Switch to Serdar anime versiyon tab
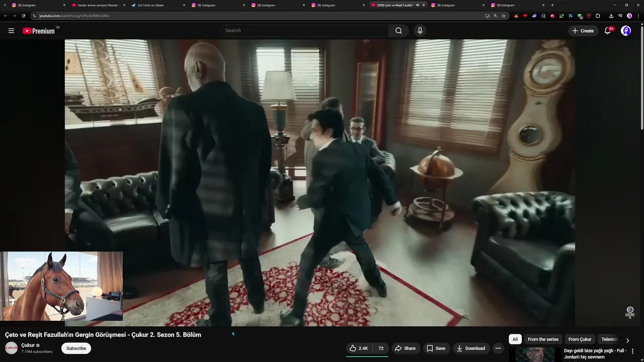This screenshot has height=362, width=644. 98,5
